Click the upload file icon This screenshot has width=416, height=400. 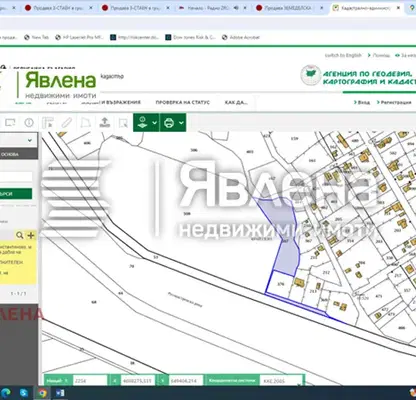[x=105, y=123]
